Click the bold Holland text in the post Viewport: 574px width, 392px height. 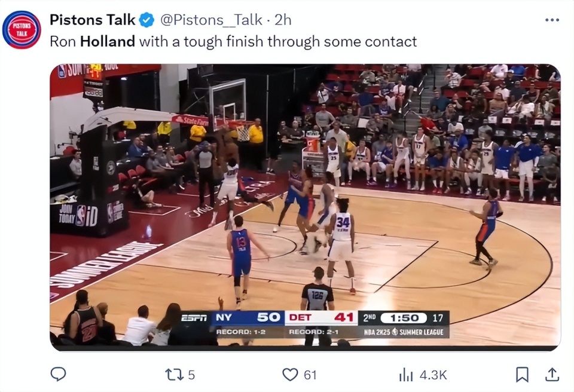[108, 41]
